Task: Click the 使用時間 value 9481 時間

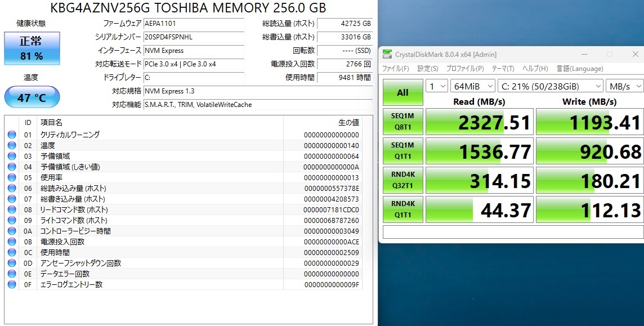Action: pos(345,78)
